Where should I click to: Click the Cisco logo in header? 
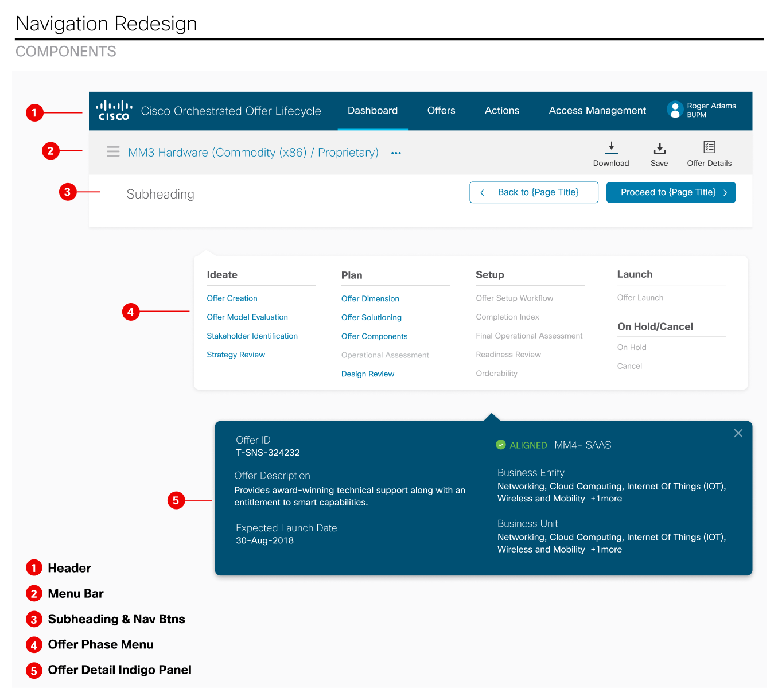114,111
